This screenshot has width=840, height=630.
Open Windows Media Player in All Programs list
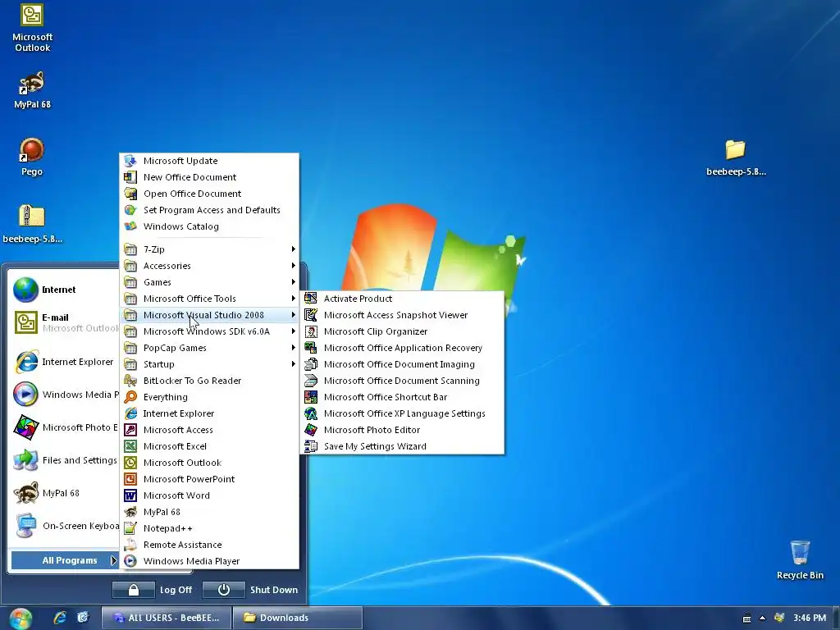click(209, 561)
